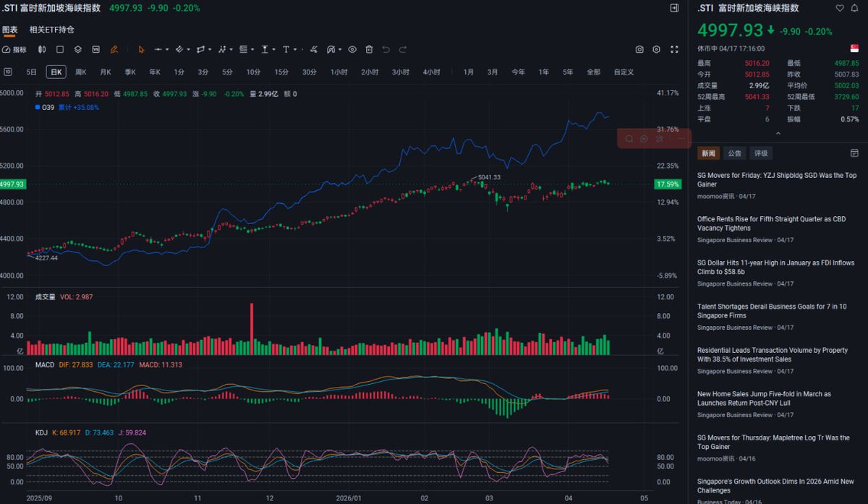The width and height of the screenshot is (868, 504).
Task: Select the 15分 interval
Action: pos(281,72)
